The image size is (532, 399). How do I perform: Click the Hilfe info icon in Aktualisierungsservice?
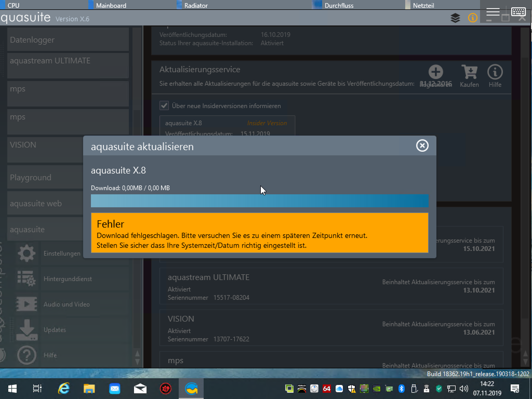pos(495,72)
